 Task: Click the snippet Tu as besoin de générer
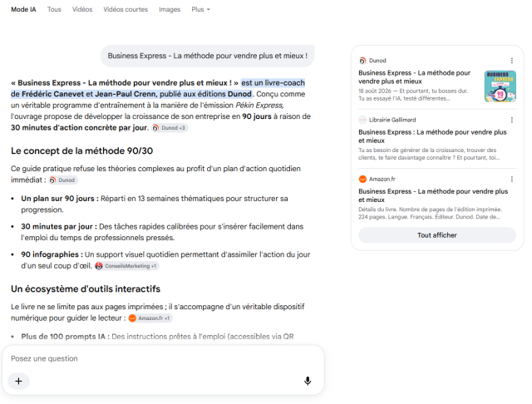click(x=429, y=154)
